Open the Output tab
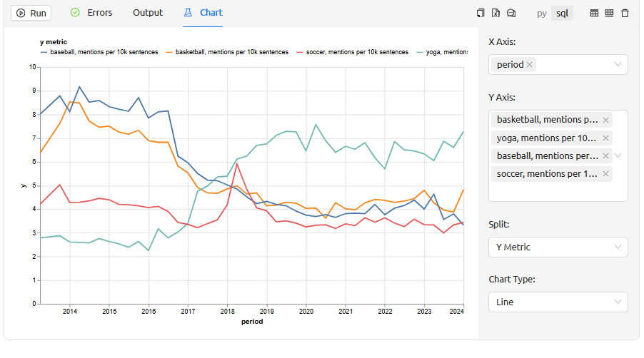 click(x=148, y=13)
